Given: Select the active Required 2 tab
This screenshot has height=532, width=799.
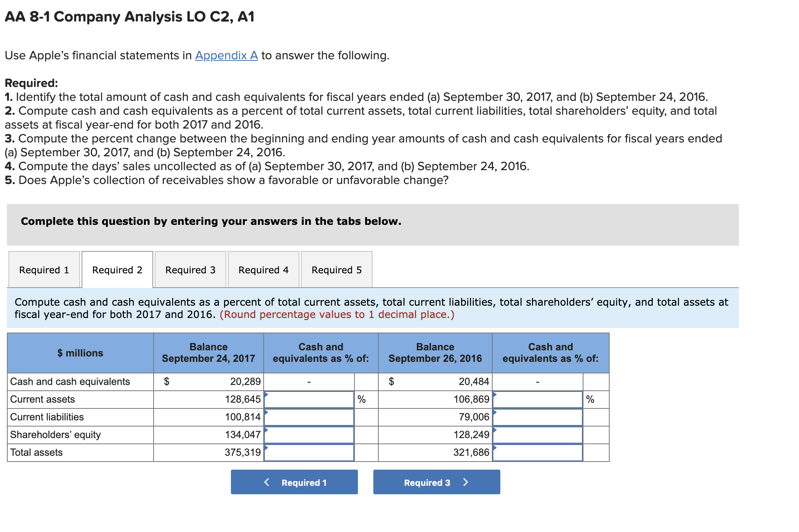Looking at the screenshot, I should point(117,269).
